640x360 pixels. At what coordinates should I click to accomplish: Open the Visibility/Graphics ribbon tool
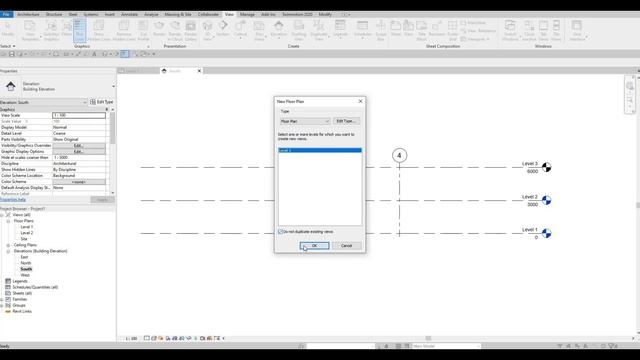pos(51,31)
